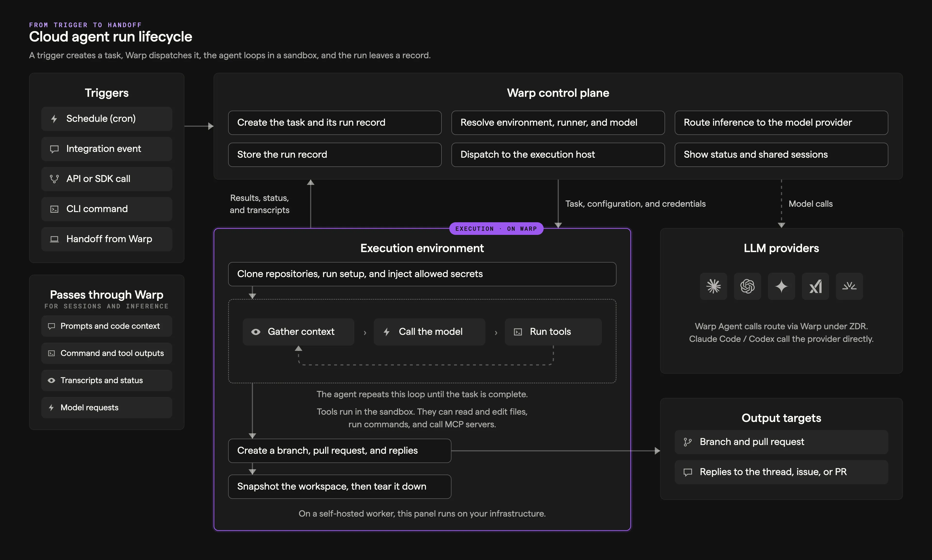Screen dimensions: 932x560
Task: Click the Triggers panel heading
Action: point(107,93)
